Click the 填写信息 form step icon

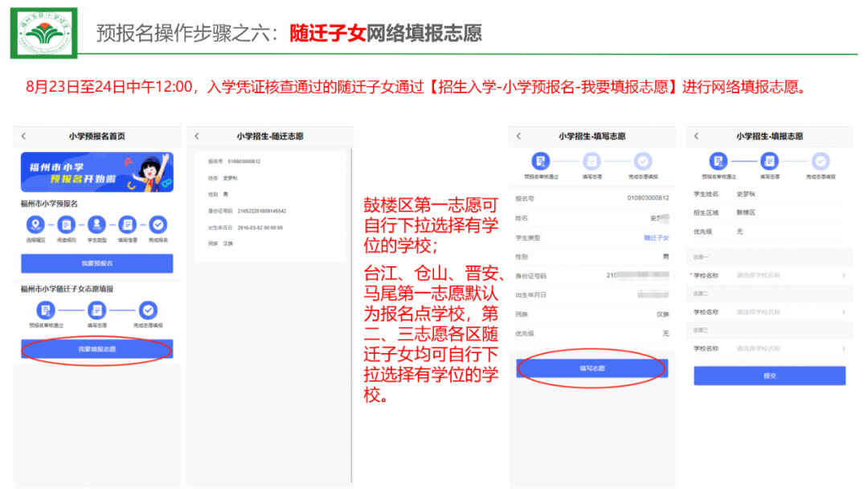128,224
